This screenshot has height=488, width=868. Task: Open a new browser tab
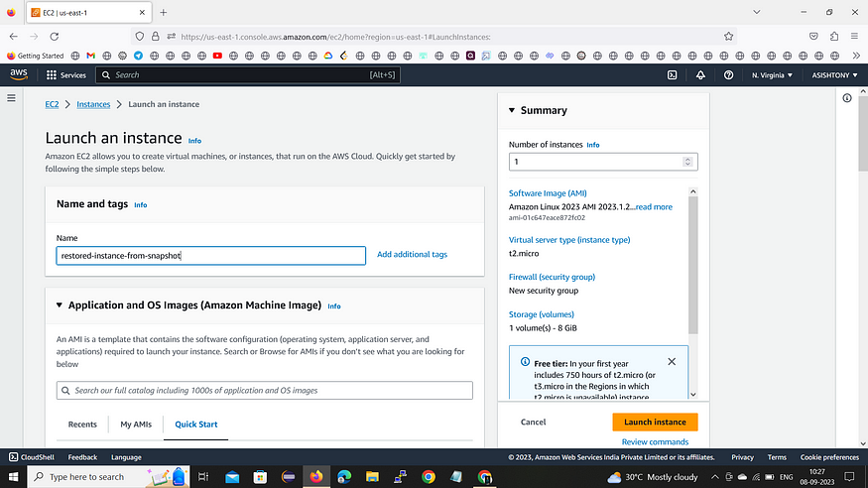click(164, 12)
